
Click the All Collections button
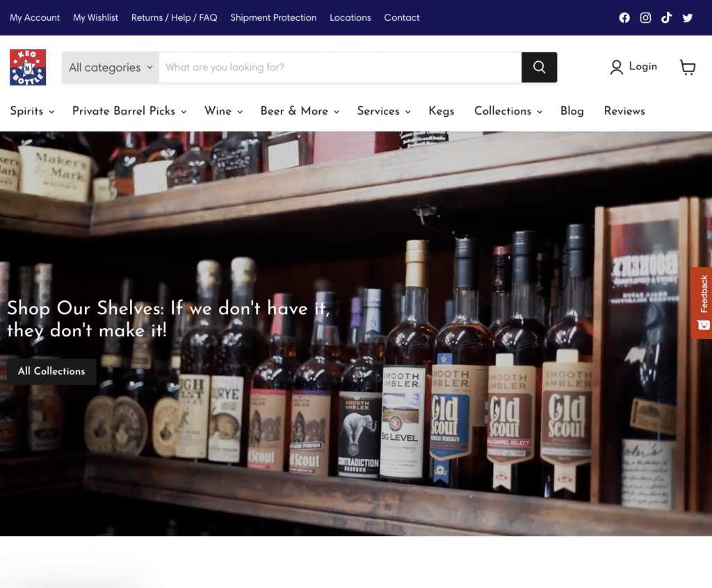51,371
